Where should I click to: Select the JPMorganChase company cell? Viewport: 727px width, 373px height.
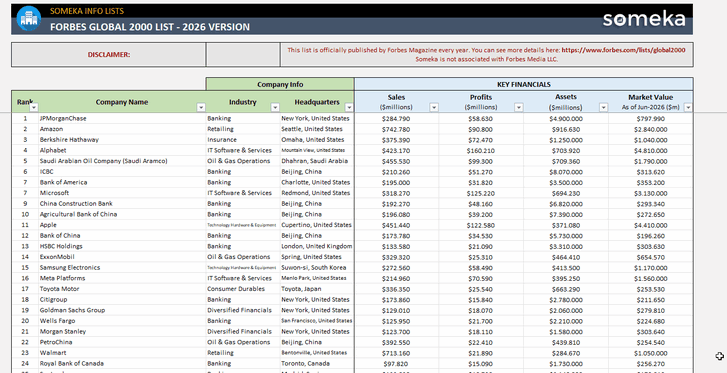point(122,118)
